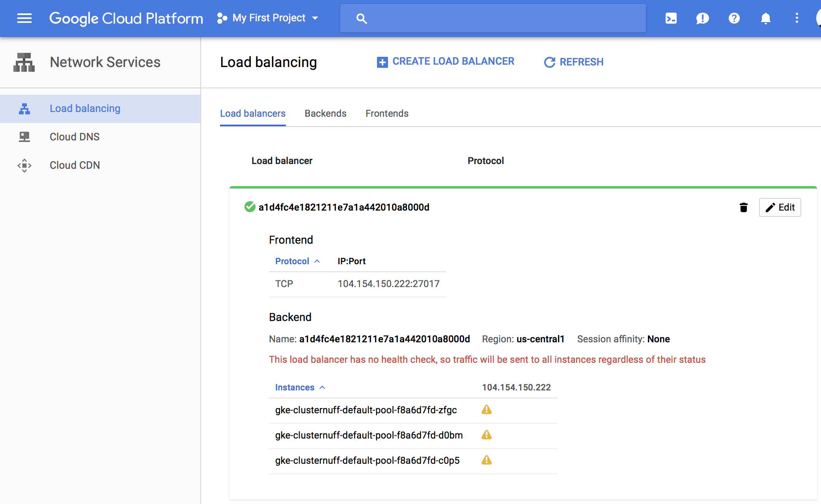The width and height of the screenshot is (821, 504).
Task: Open the help question mark icon
Action: point(734,18)
